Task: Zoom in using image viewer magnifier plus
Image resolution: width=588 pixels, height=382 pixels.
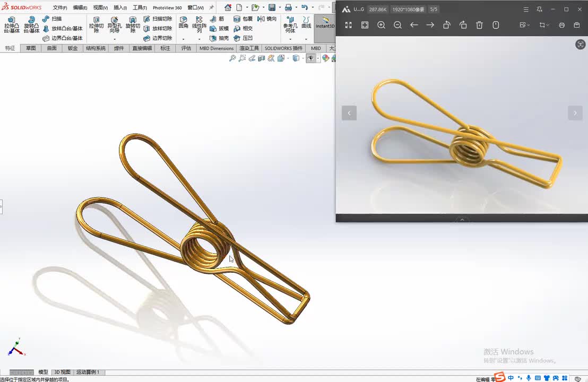Action: click(382, 25)
